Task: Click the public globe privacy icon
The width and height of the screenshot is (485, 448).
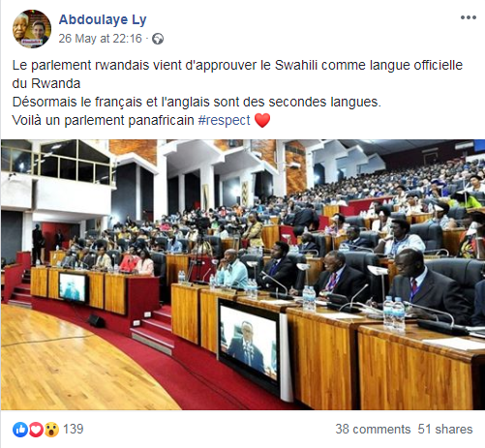Action: tap(158, 39)
